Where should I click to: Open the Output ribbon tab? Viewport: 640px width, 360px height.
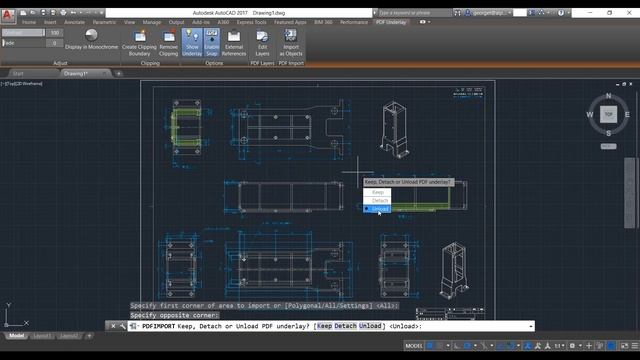point(176,22)
